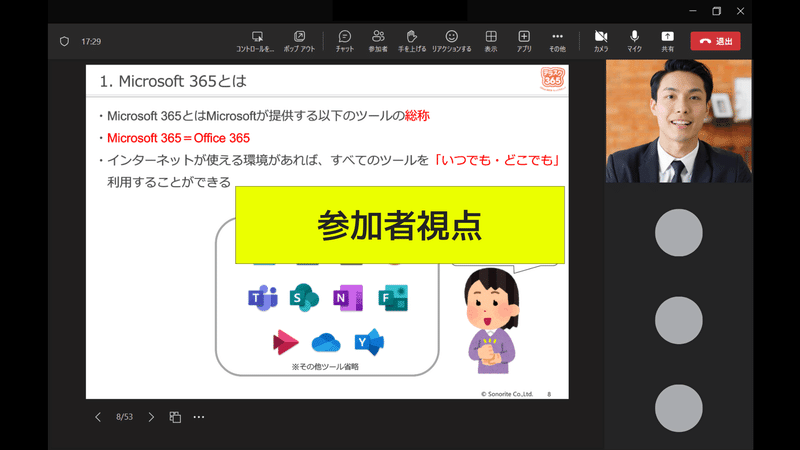Image resolution: width=800 pixels, height=450 pixels.
Task: Click the OneNote icon on the slide
Action: coord(348,297)
